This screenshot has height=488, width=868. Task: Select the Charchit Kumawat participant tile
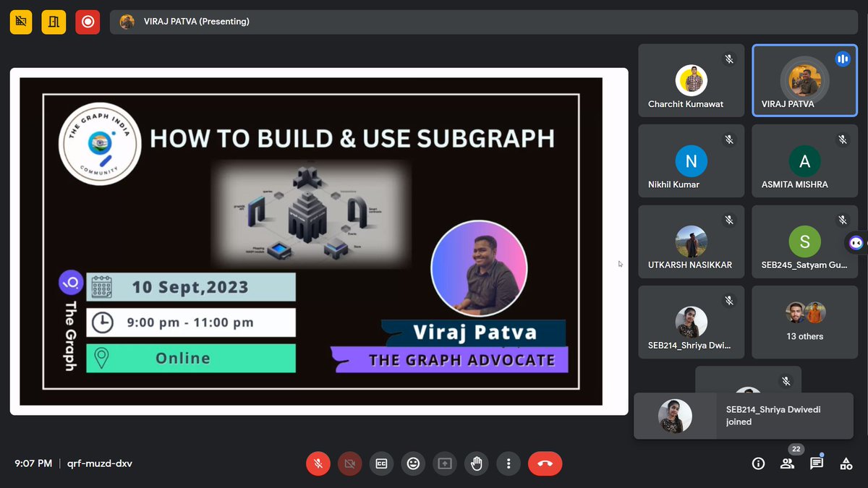tap(692, 80)
